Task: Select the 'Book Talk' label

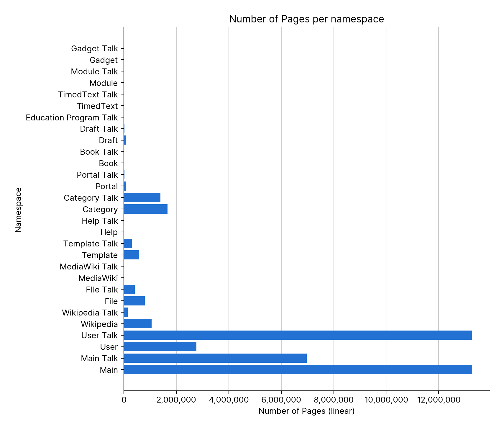Action: 99,152
